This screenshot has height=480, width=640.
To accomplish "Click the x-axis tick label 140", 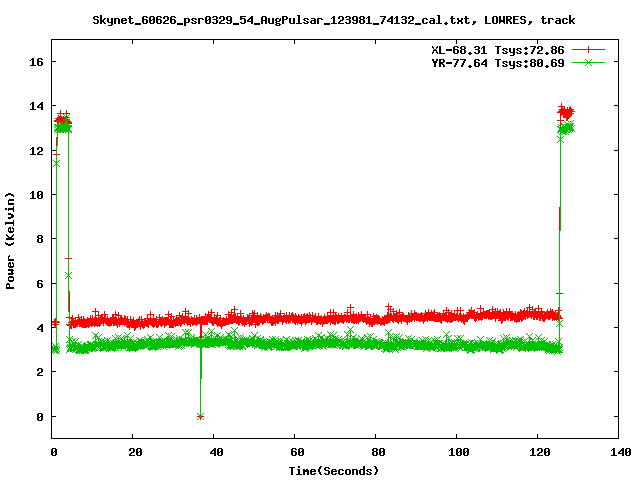I will 620,452.
